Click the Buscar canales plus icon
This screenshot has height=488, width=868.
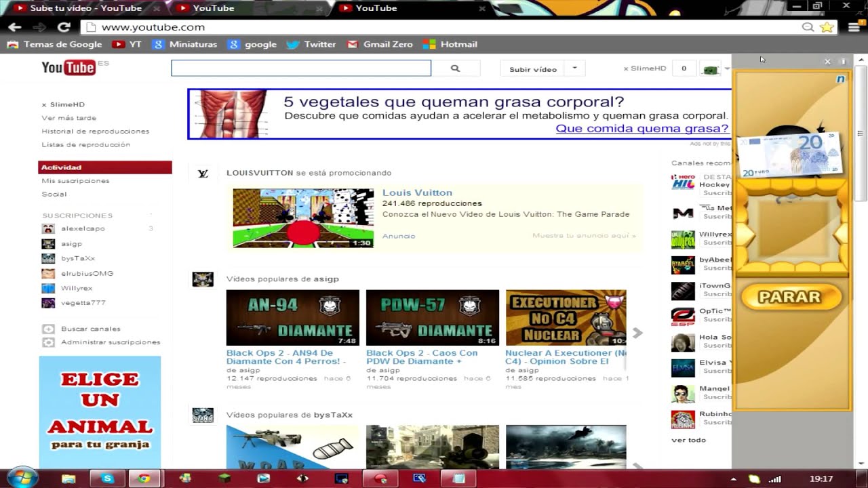(x=48, y=329)
